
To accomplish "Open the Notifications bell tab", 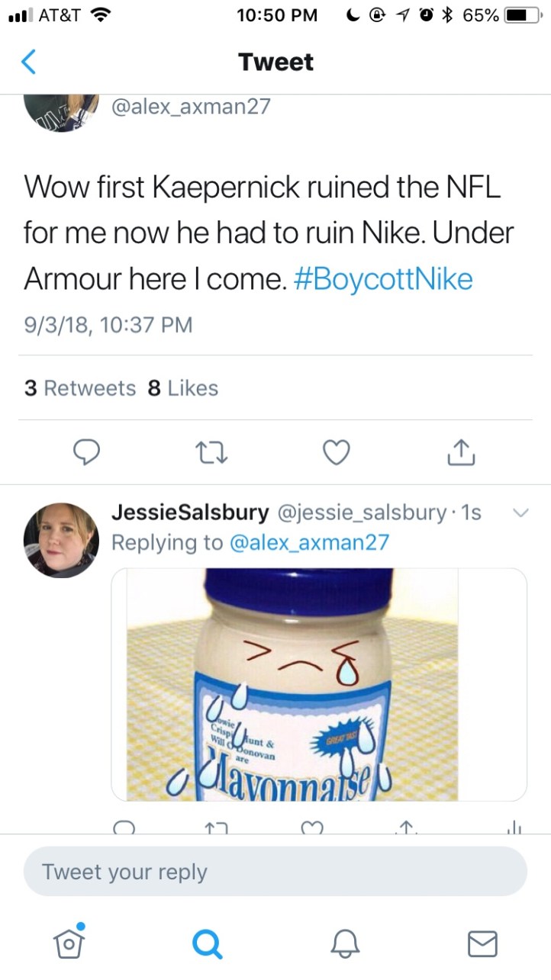I will [344, 943].
